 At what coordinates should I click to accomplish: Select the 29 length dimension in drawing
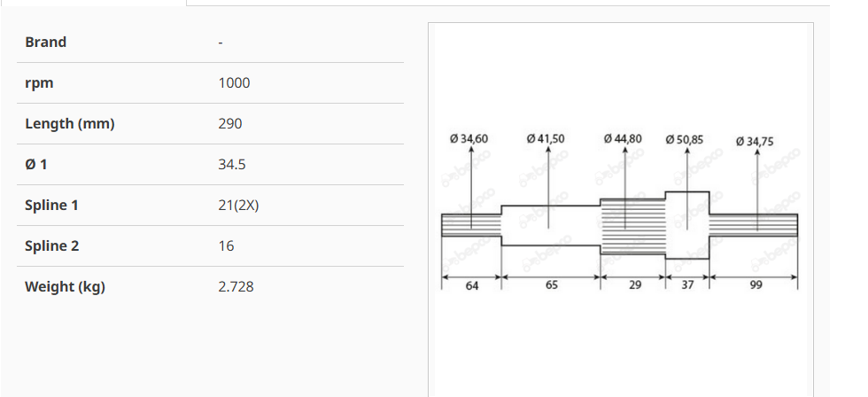pos(633,285)
